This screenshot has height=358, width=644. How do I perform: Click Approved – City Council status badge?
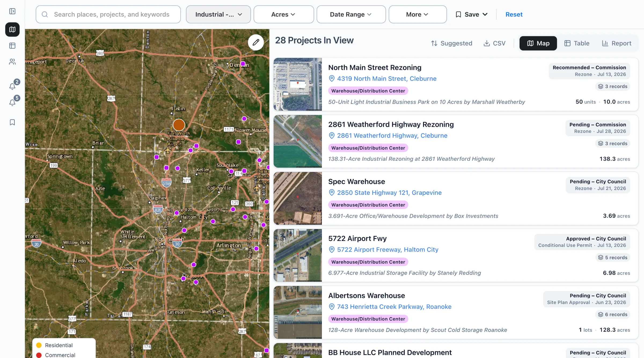click(x=582, y=242)
